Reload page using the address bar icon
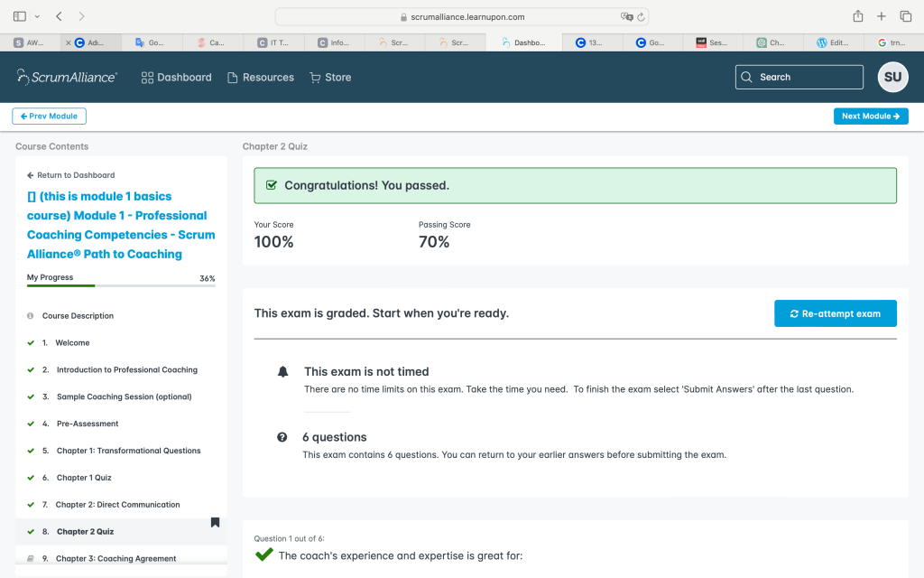924x578 pixels. coord(641,16)
